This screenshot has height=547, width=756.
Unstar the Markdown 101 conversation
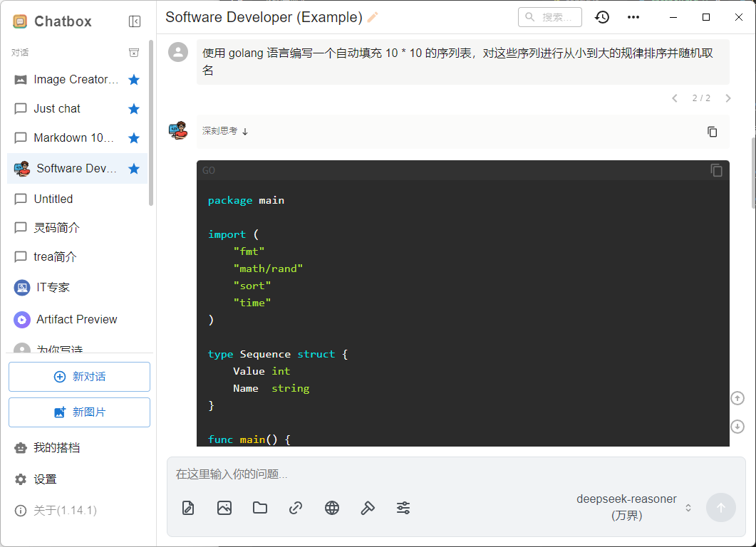click(133, 138)
